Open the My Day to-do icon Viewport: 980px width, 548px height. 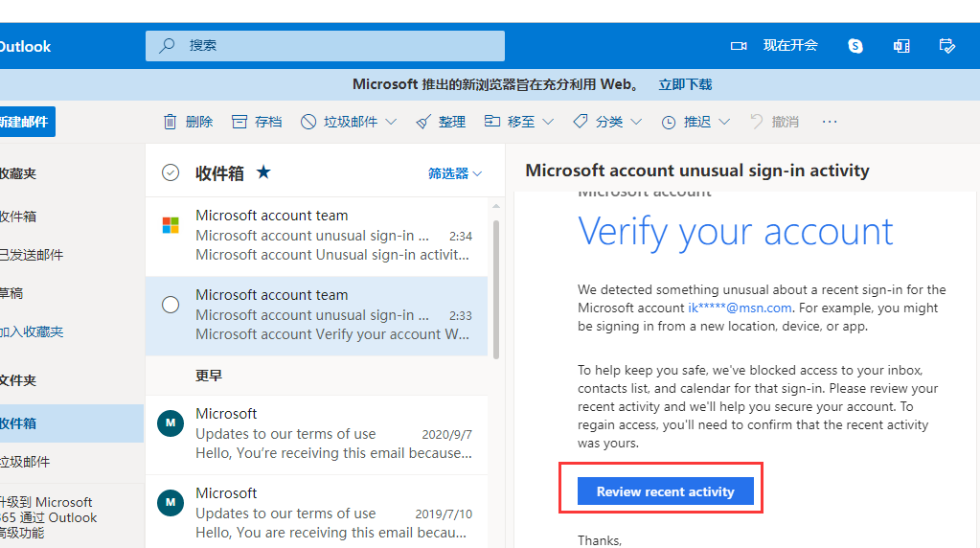[946, 46]
